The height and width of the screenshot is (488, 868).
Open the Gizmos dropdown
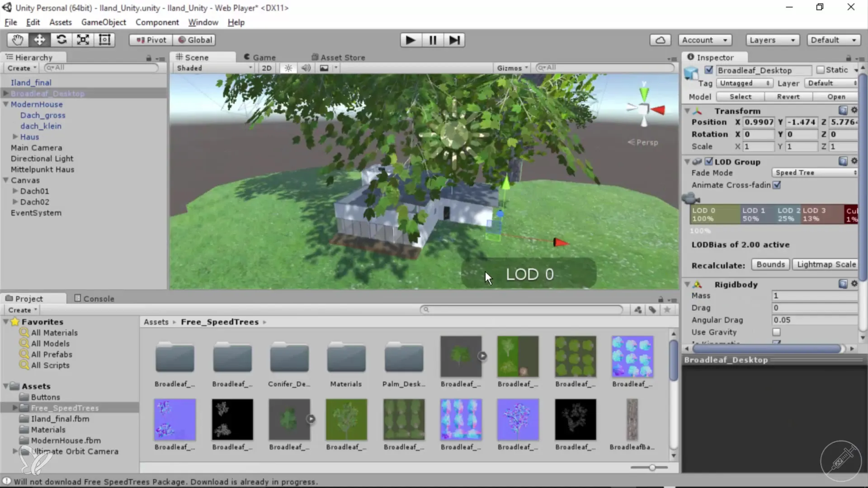512,68
